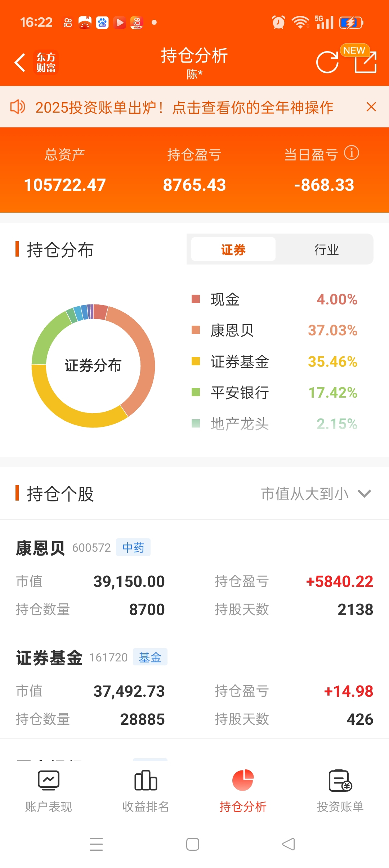Tap the Android recent apps menu button
Screen dimensions: 389x868
[x=96, y=844]
